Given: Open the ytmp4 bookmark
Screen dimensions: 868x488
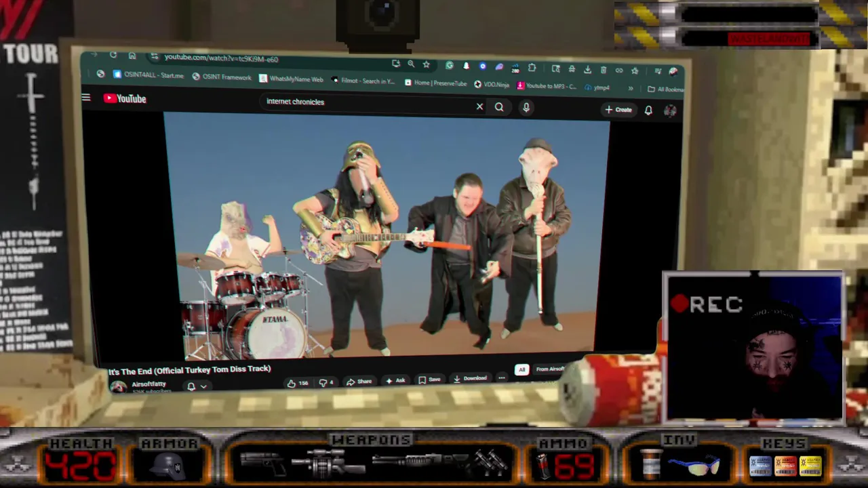Looking at the screenshot, I should (x=597, y=87).
